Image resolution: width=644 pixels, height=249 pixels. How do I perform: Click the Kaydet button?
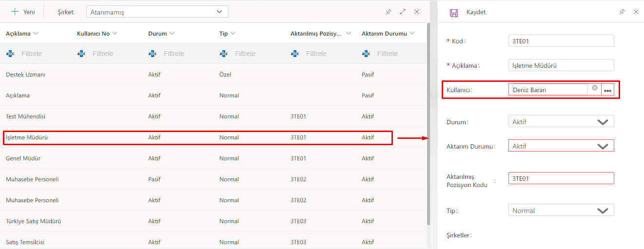(x=476, y=12)
